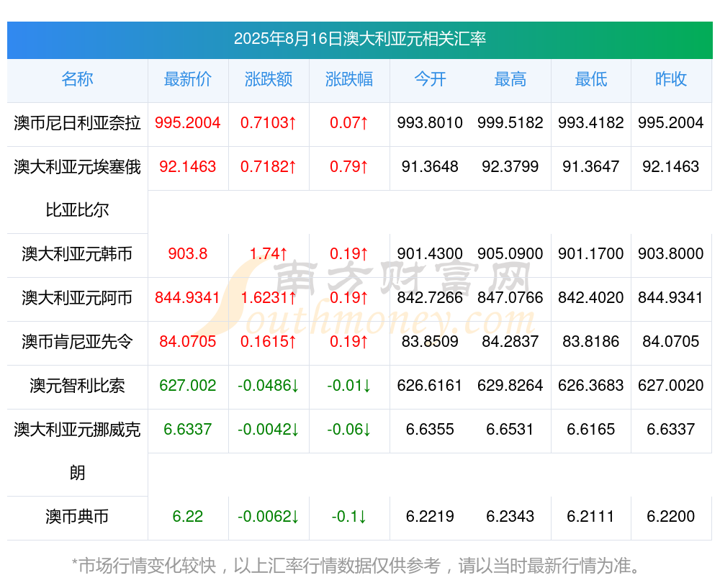Click the high value 629.8264
The width and height of the screenshot is (720, 588).
pos(510,386)
